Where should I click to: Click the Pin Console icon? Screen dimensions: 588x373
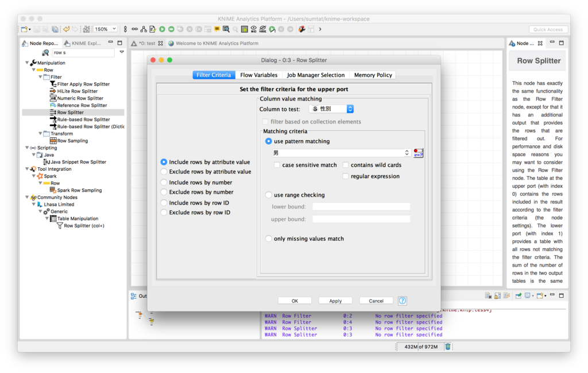[519, 295]
